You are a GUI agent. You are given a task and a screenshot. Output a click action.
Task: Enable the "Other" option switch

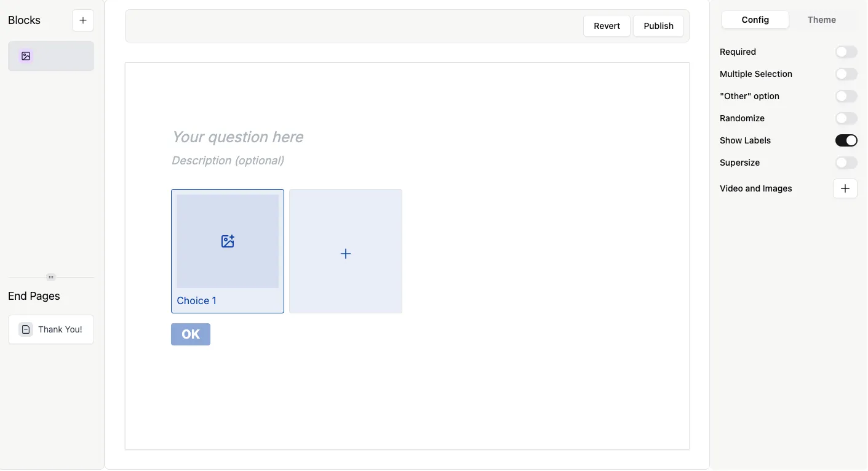(846, 96)
